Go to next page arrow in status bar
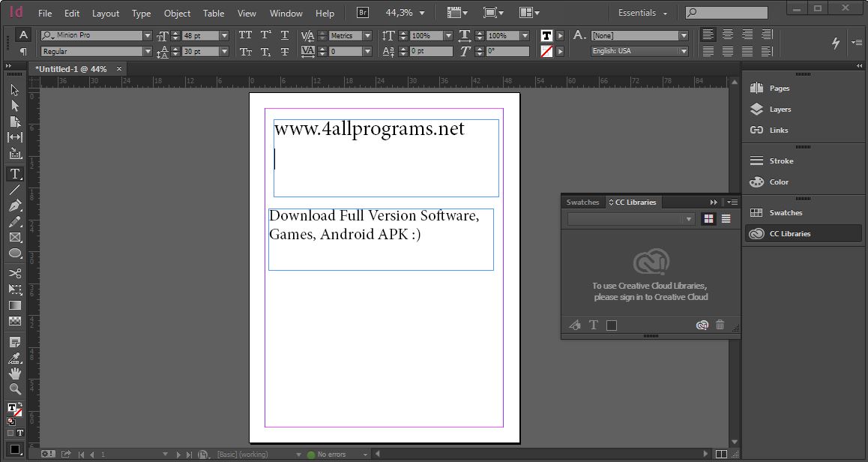868x462 pixels. pos(178,454)
